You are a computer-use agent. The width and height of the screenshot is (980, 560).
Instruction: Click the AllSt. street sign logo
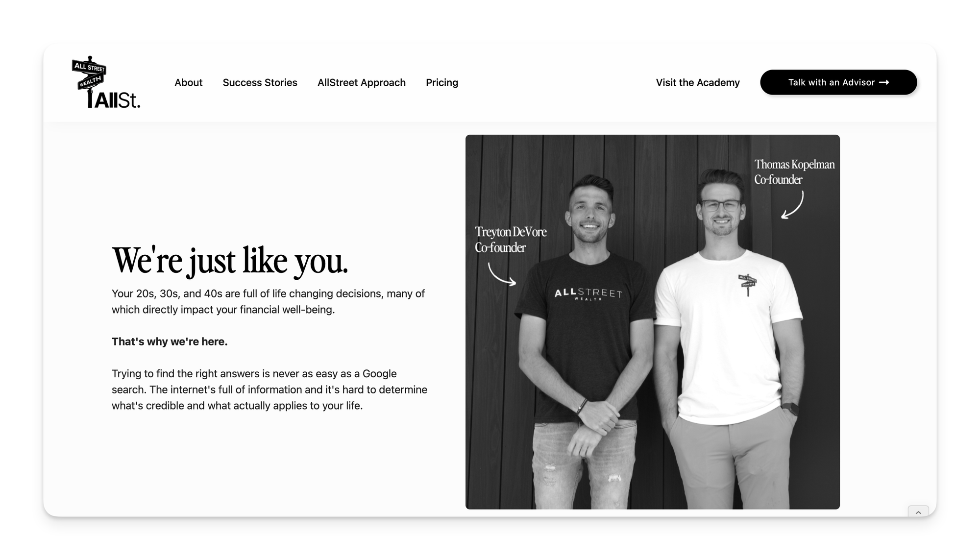pyautogui.click(x=106, y=82)
